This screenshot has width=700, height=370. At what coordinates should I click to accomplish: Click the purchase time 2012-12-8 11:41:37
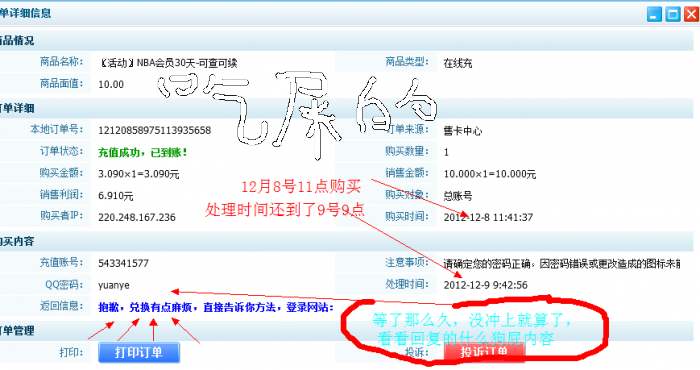488,217
